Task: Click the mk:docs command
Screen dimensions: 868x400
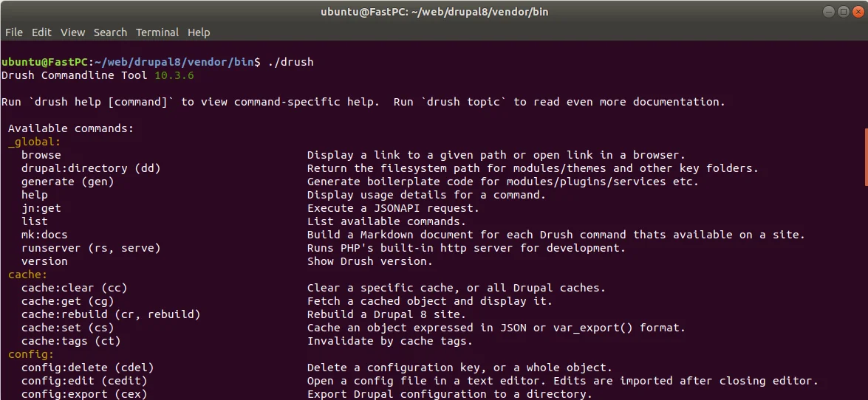Action: point(44,235)
